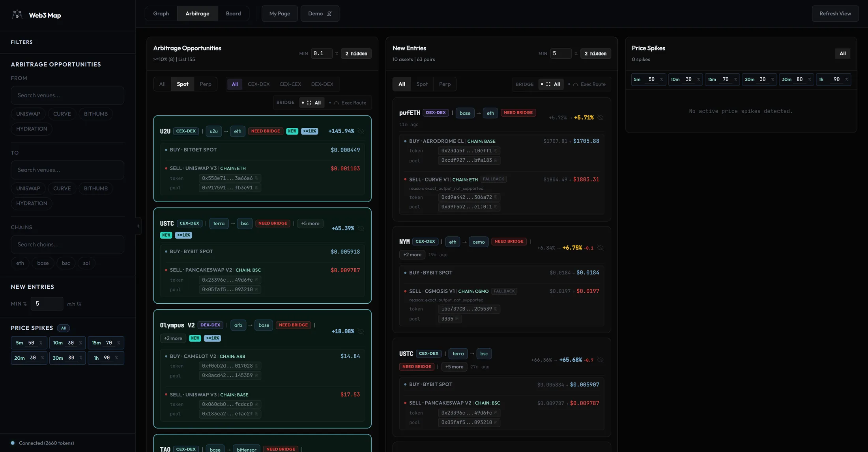Copy pufETH buy token 0x23da5f...10eff1
Viewport: 868px width, 452px height.
496,151
